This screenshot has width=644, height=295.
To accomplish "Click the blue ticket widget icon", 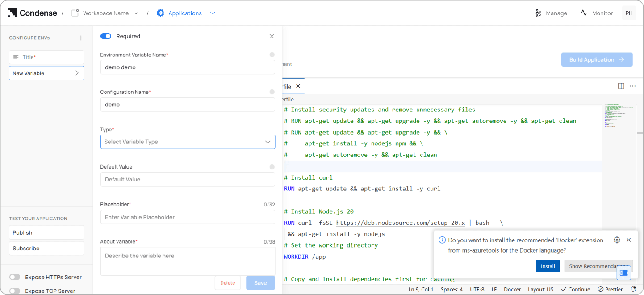I will click(x=624, y=273).
